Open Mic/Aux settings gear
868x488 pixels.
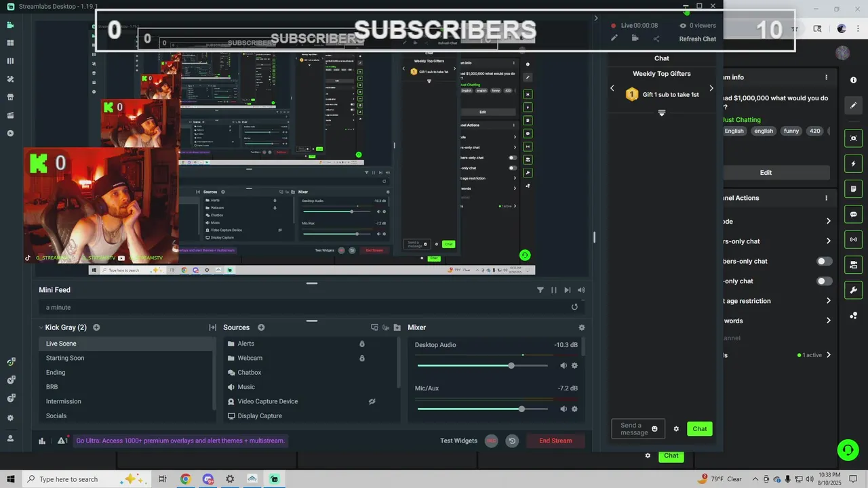(x=574, y=409)
